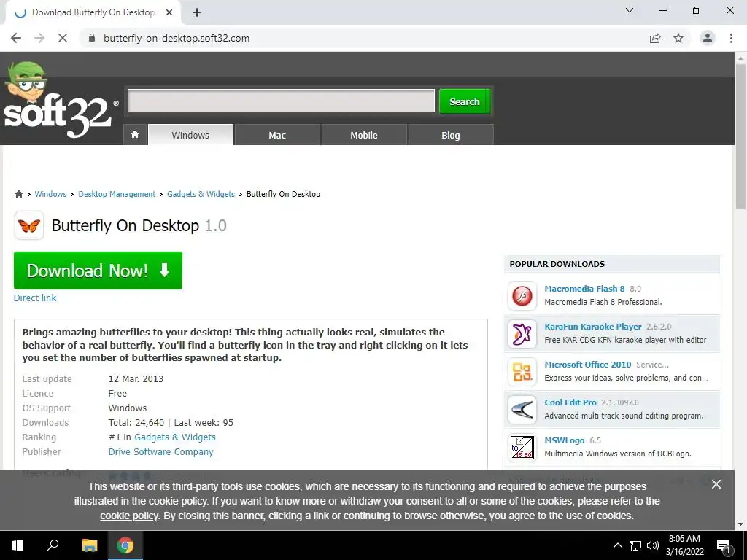
Task: Open Gadgets & Widgets ranking link
Action: [175, 437]
